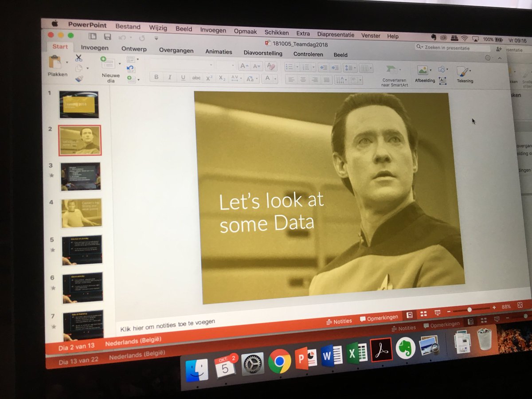Click the format painter brush icon

[x=79, y=78]
